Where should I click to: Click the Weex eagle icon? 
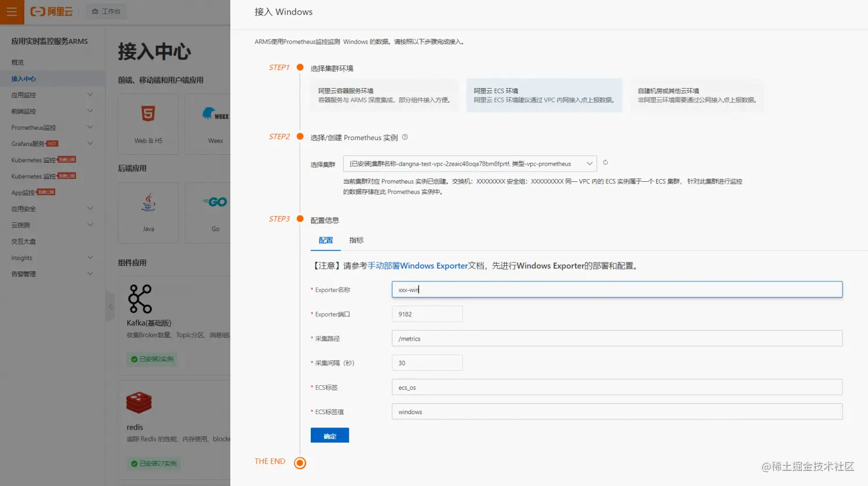[x=215, y=114]
